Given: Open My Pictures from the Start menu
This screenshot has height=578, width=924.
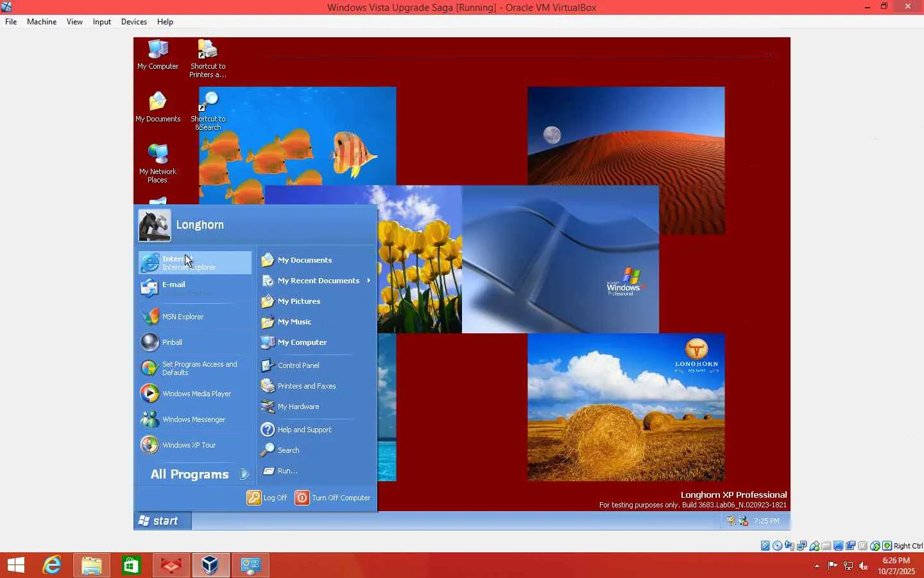Looking at the screenshot, I should coord(316,301).
